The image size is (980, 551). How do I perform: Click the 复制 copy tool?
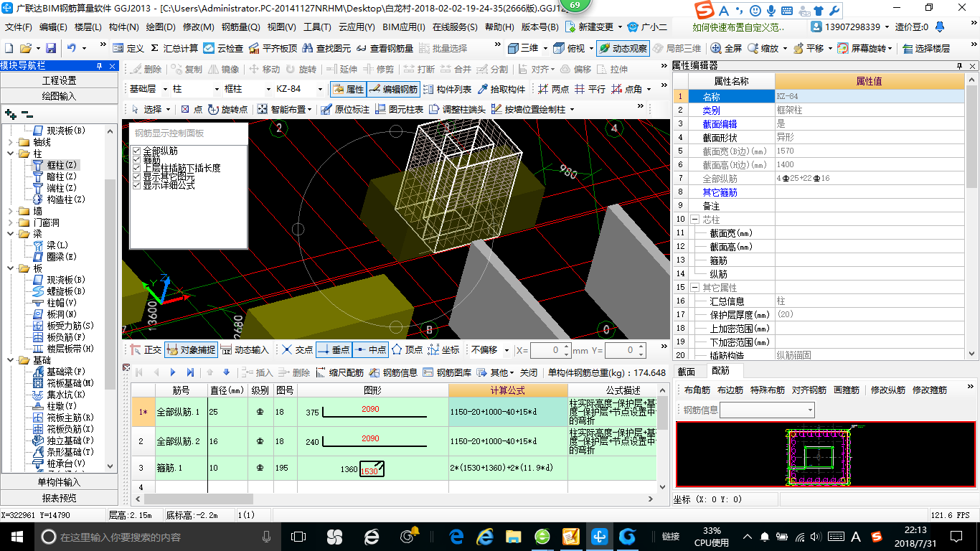(186, 69)
